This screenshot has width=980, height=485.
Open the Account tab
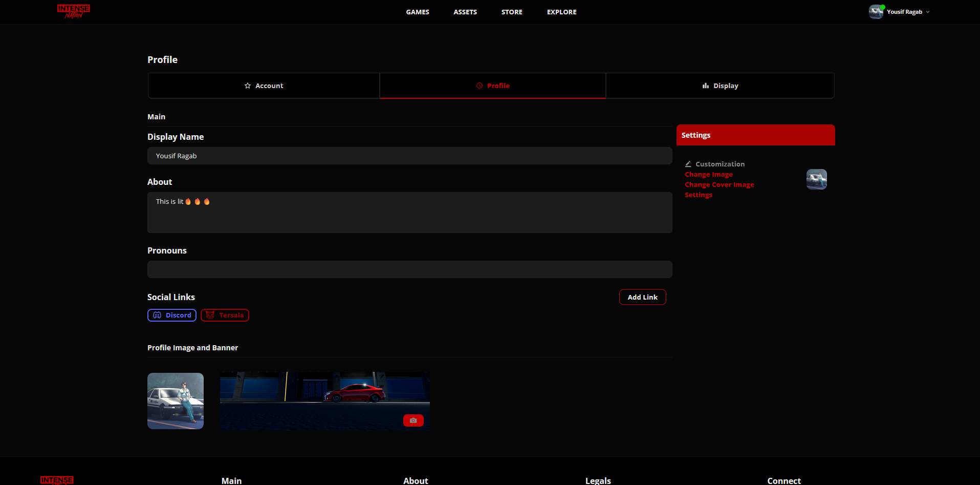264,86
